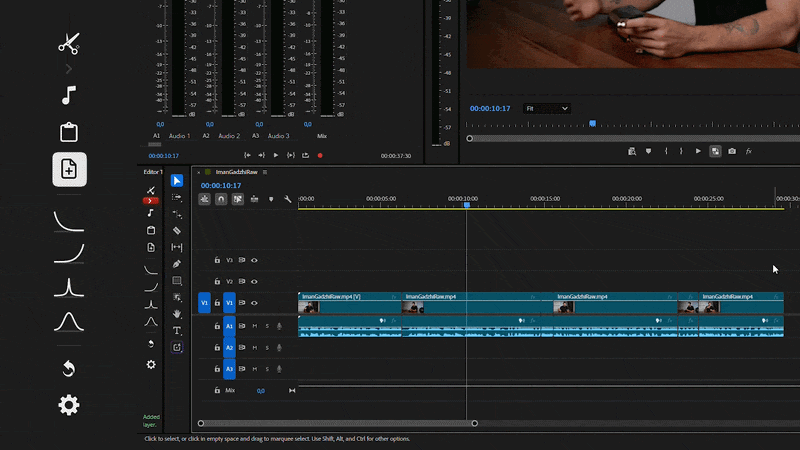Screen dimensions: 800x450
Task: Select the Type tool
Action: (177, 331)
